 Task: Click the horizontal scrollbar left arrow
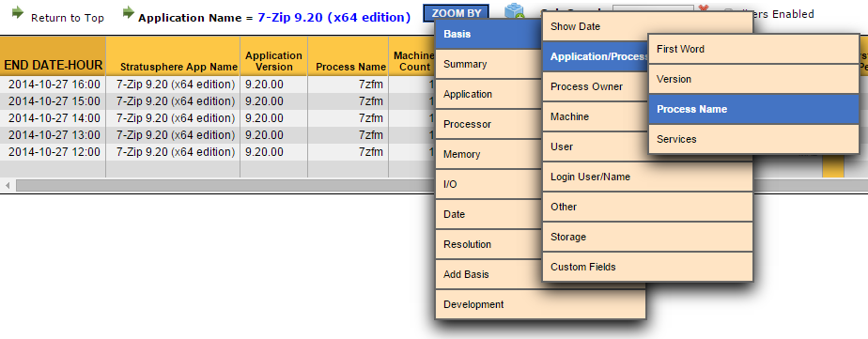tap(8, 185)
